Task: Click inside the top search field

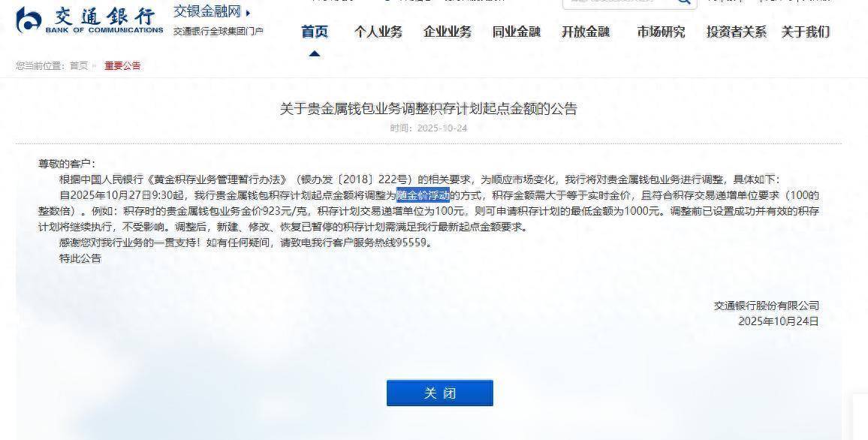Action: pyautogui.click(x=619, y=2)
